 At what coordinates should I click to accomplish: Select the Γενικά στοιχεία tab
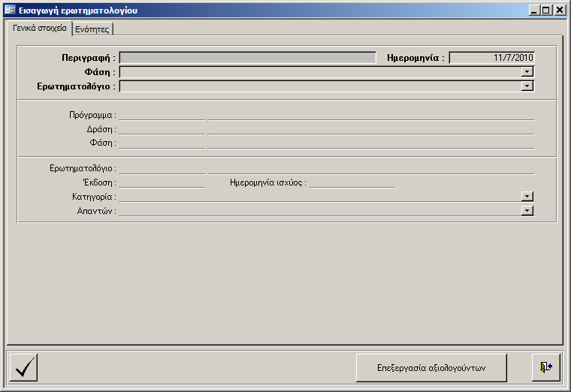pos(40,29)
